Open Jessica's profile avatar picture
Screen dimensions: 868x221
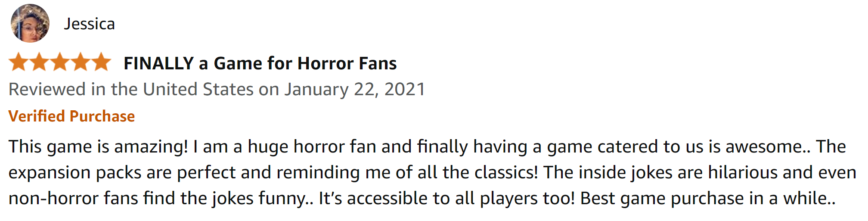[x=30, y=23]
